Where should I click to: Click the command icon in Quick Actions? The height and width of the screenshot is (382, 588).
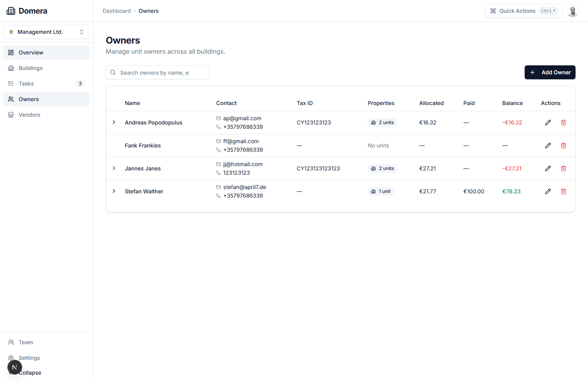[x=493, y=11]
